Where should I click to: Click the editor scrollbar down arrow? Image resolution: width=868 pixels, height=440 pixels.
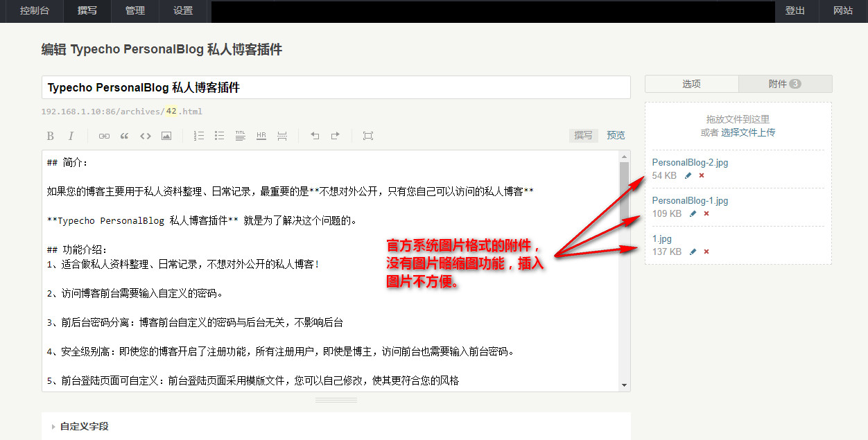pyautogui.click(x=624, y=385)
